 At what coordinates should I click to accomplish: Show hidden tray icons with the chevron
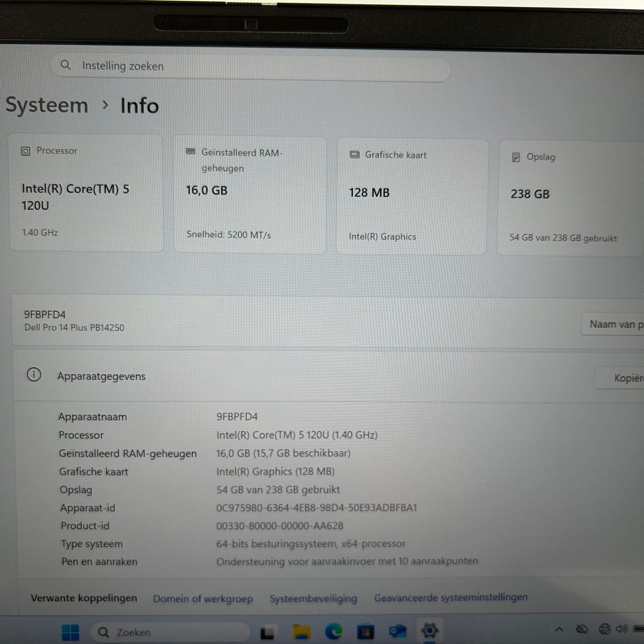559,629
